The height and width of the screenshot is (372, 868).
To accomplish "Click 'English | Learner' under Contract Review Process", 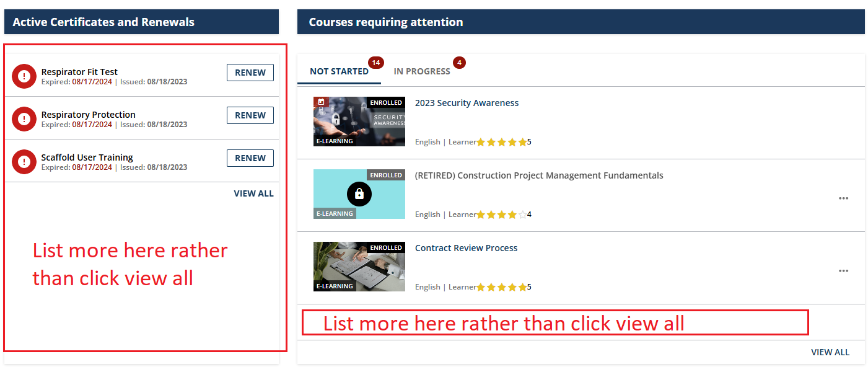I will (445, 287).
